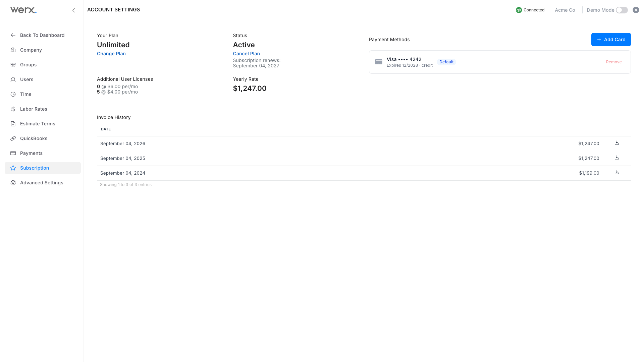
Task: Click the Users person icon
Action: (x=13, y=79)
